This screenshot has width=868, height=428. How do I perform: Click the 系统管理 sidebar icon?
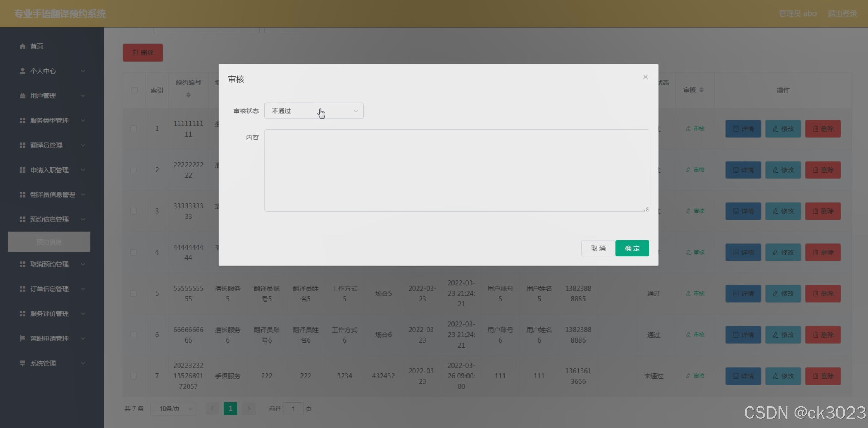pos(22,363)
